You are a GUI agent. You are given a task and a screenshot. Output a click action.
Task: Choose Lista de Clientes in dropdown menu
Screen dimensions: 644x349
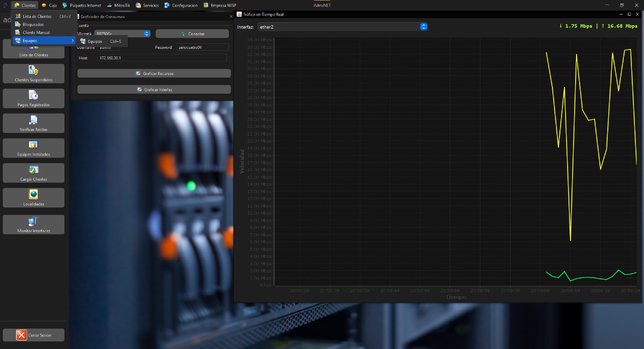[x=44, y=16]
